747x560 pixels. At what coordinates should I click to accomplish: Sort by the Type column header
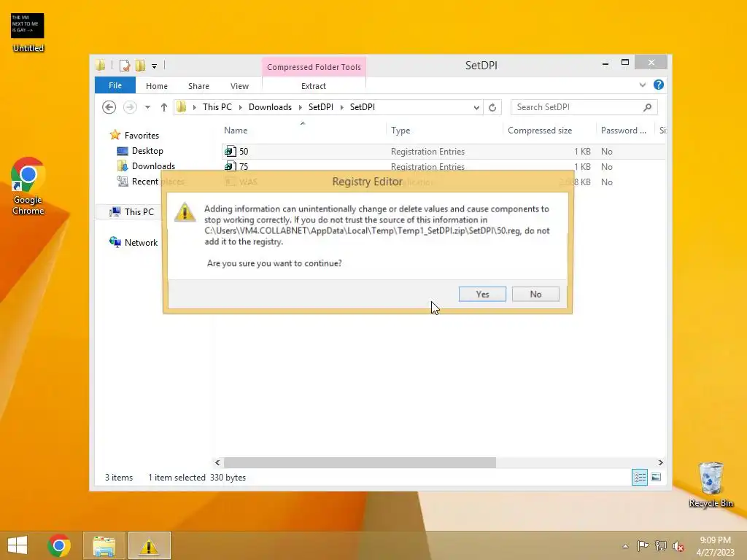pyautogui.click(x=400, y=131)
